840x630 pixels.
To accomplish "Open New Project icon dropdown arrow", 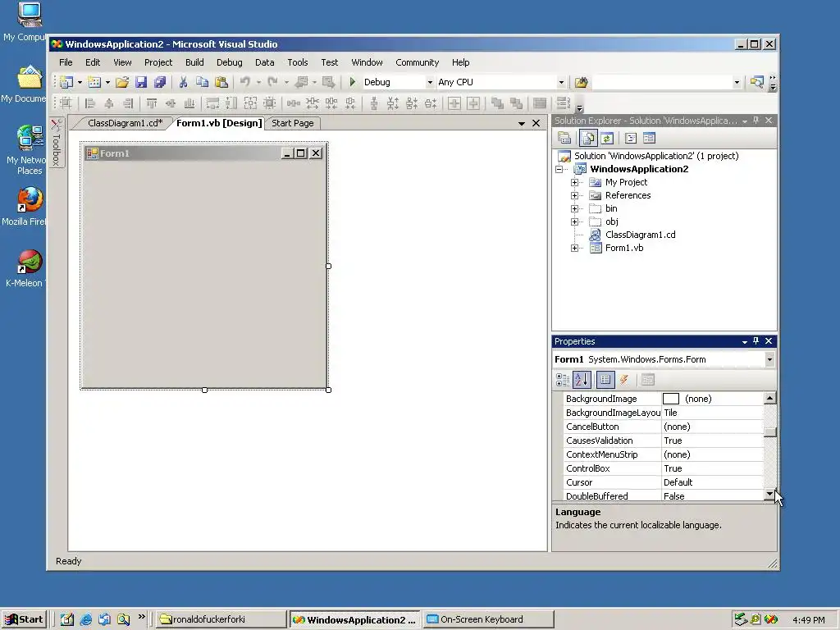I will point(80,82).
